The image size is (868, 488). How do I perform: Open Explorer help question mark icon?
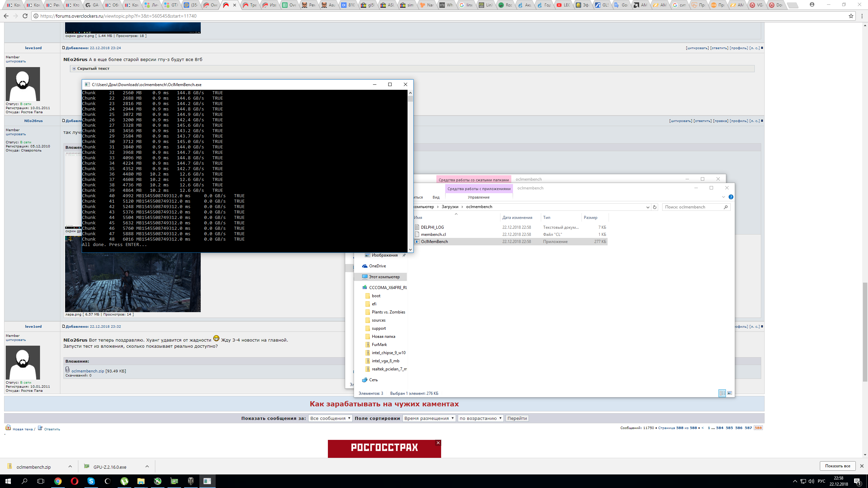pos(731,197)
